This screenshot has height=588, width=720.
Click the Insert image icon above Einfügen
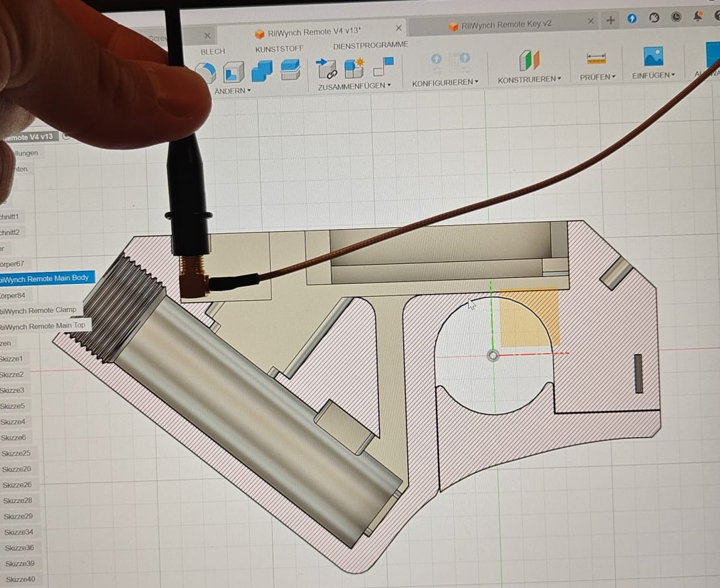pyautogui.click(x=653, y=57)
